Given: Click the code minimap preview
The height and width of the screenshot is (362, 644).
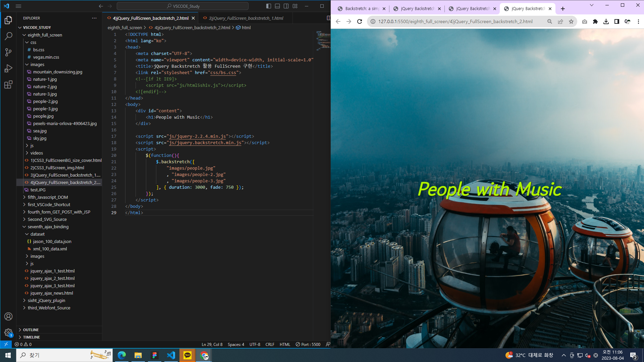Looking at the screenshot, I should click(323, 40).
